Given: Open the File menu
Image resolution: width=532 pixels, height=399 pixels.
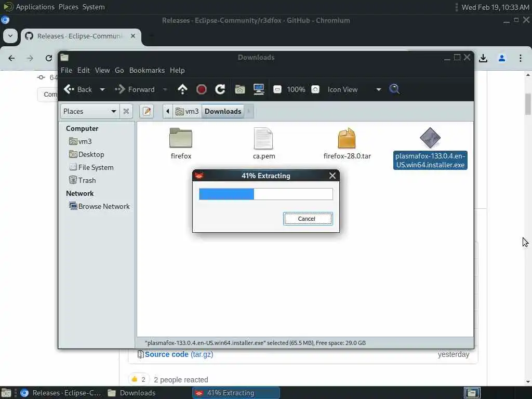Looking at the screenshot, I should [66, 70].
